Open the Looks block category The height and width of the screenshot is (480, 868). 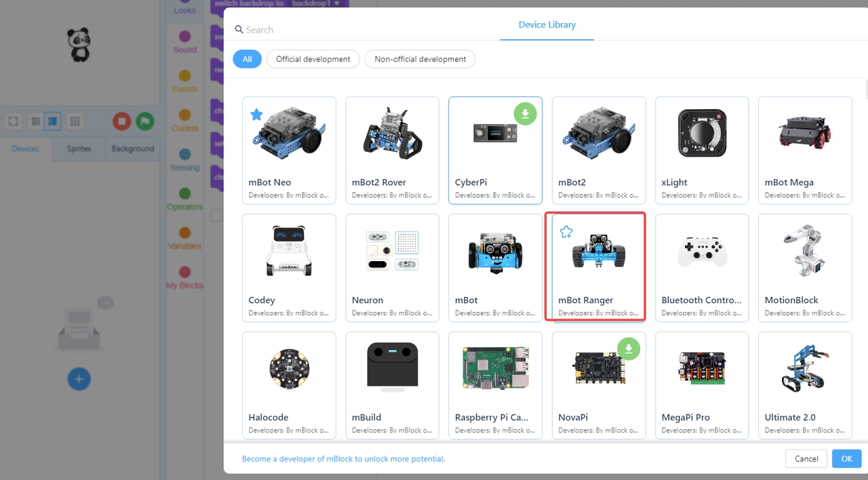point(184,8)
